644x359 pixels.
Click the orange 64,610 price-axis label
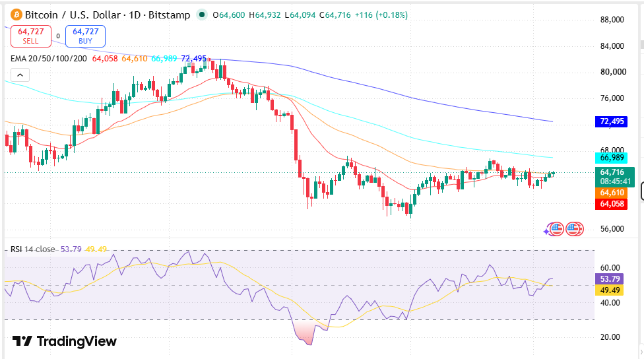pyautogui.click(x=611, y=193)
